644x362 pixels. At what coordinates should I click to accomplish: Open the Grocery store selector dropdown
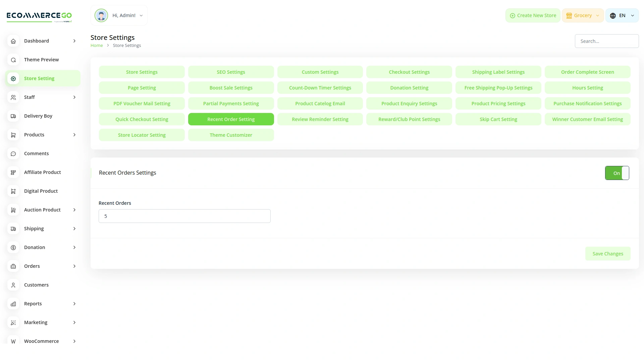tap(583, 15)
